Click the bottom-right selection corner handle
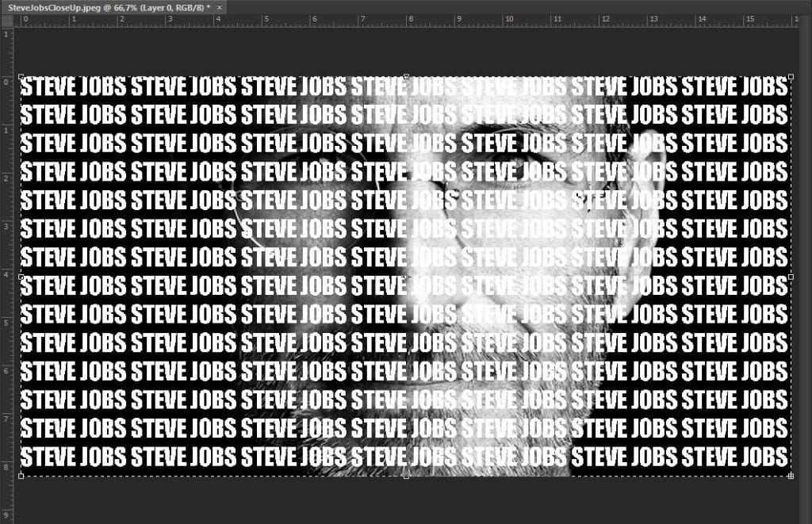This screenshot has height=524, width=812. pyautogui.click(x=791, y=476)
